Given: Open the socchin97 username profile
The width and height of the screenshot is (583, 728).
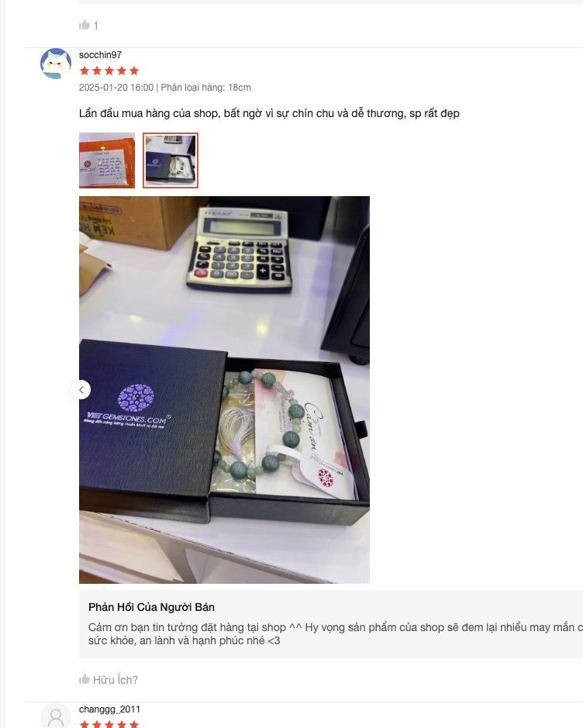Looking at the screenshot, I should click(100, 55).
